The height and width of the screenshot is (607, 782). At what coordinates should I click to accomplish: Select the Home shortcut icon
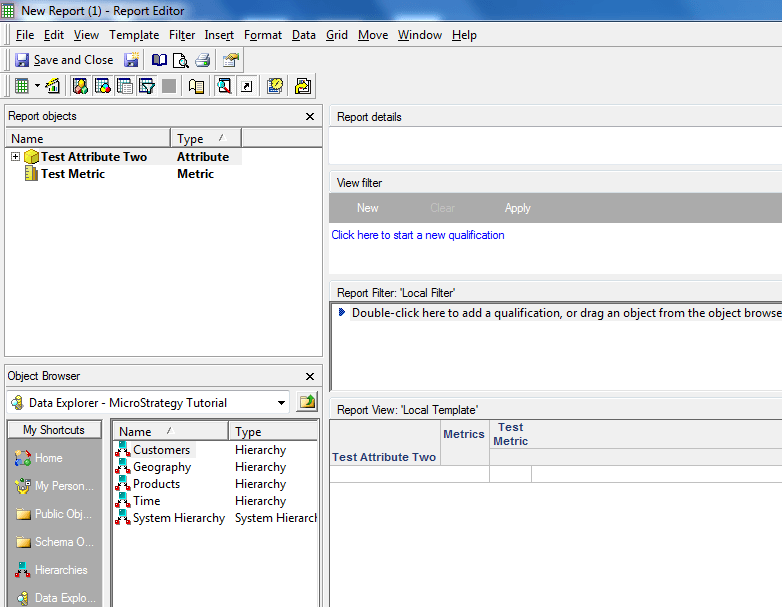click(23, 458)
